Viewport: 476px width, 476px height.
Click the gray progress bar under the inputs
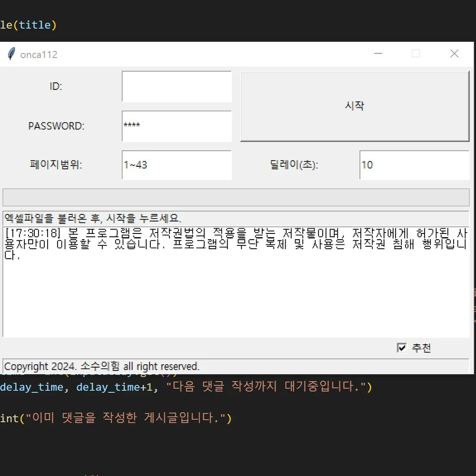[x=237, y=196]
